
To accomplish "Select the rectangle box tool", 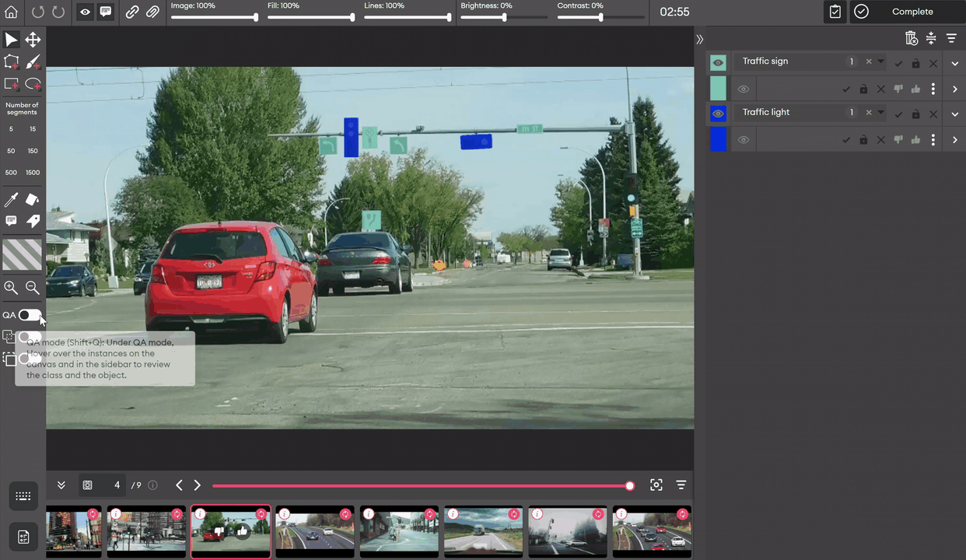I will coord(11,83).
